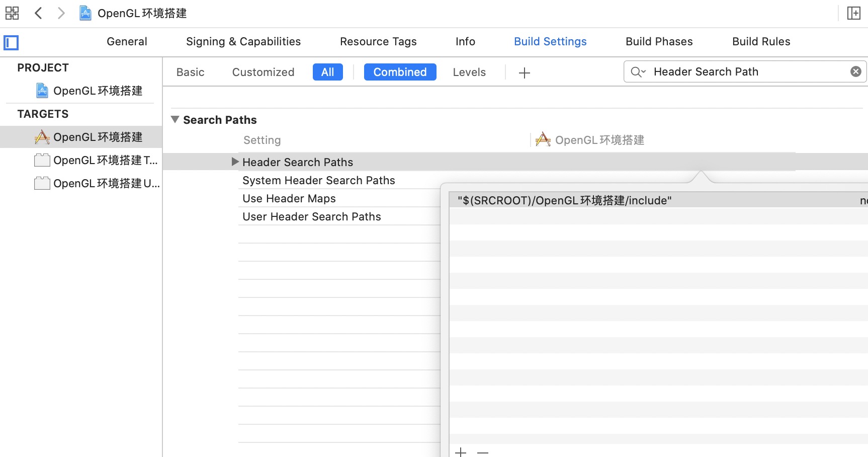Select the Header Search Paths setting
This screenshot has height=457, width=868.
click(x=298, y=162)
